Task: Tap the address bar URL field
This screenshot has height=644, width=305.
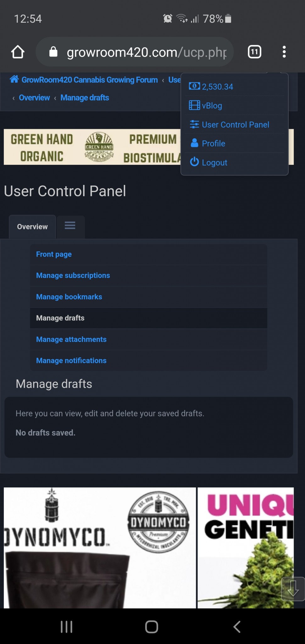Action: 146,52
